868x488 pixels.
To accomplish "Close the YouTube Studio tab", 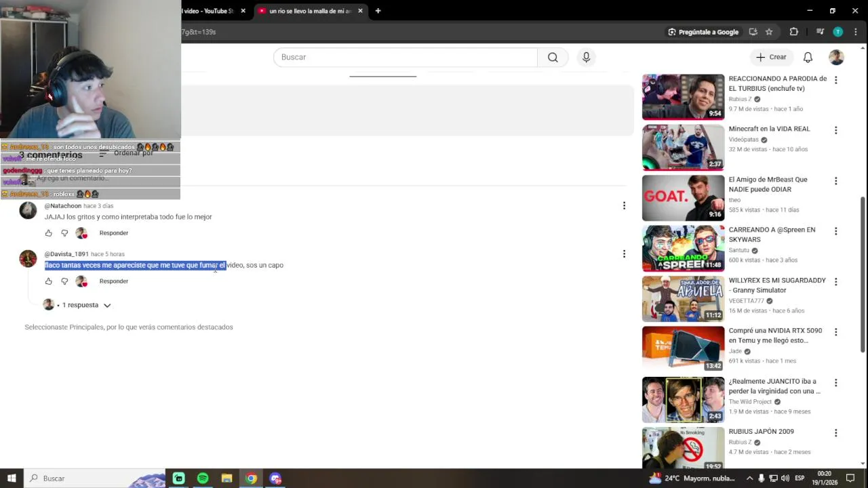I will pyautogui.click(x=243, y=11).
